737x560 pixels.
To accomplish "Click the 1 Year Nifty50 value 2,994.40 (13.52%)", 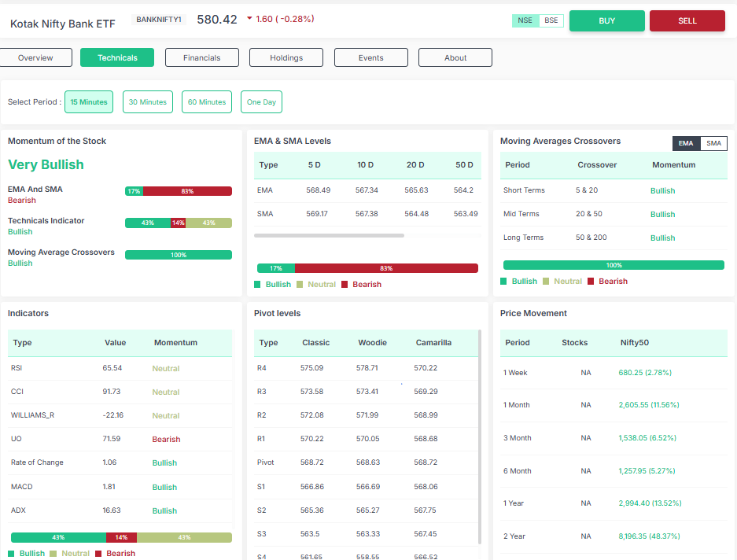I will (650, 503).
